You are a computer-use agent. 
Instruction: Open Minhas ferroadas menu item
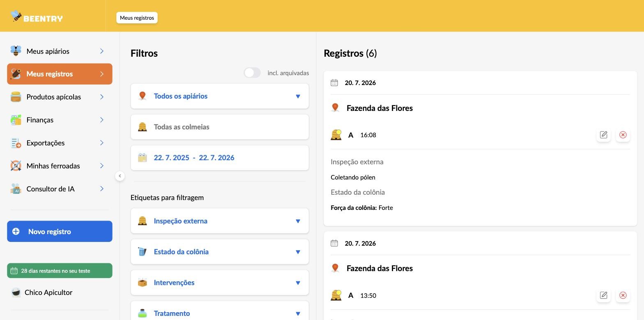point(60,166)
